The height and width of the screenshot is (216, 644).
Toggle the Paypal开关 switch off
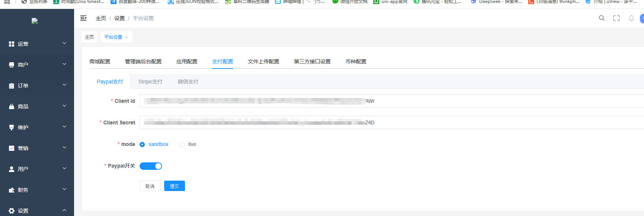(x=151, y=166)
